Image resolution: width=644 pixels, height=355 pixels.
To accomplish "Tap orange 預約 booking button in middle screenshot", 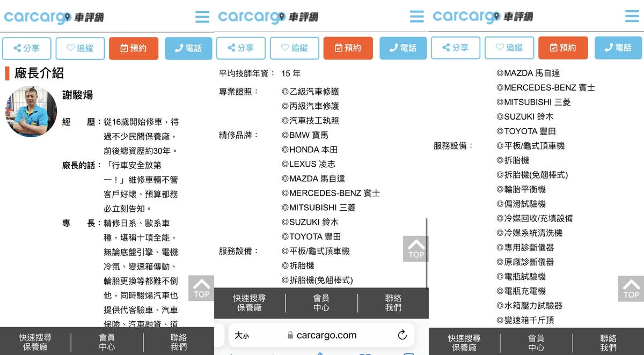I will [348, 48].
